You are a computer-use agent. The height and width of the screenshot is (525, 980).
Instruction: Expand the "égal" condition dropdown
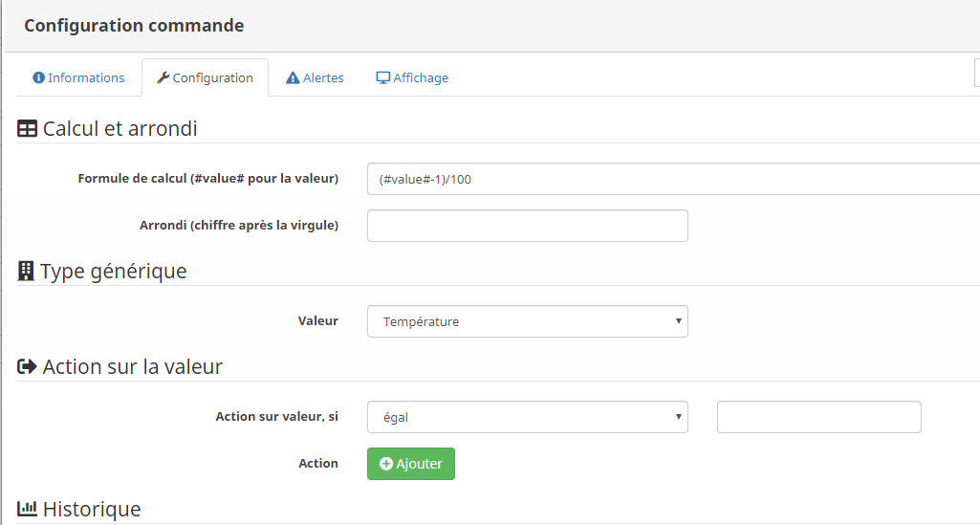click(527, 417)
